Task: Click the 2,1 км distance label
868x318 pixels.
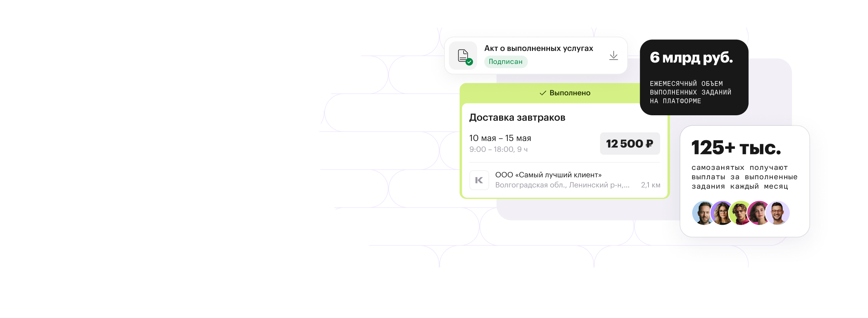Action: coord(650,185)
